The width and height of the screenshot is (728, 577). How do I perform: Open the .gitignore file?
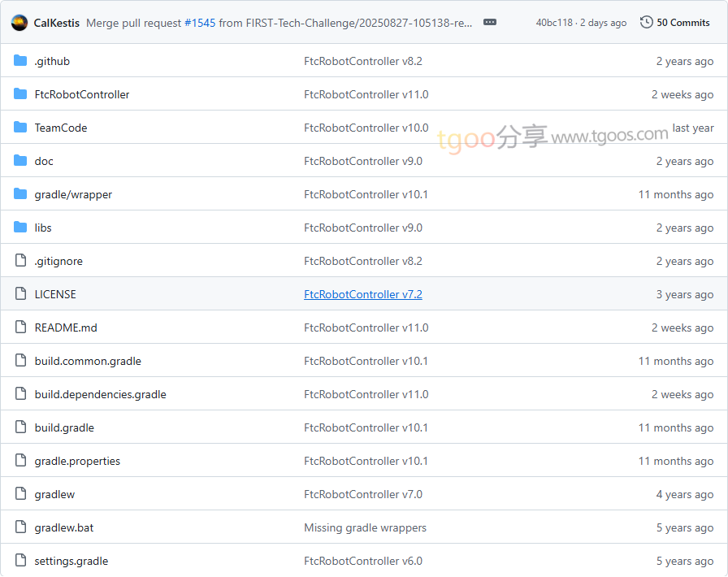[x=58, y=261]
